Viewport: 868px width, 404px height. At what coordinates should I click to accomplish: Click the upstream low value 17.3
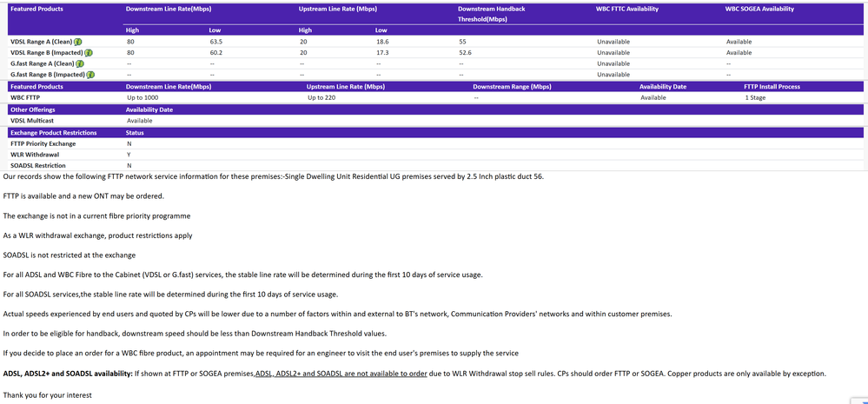click(382, 53)
